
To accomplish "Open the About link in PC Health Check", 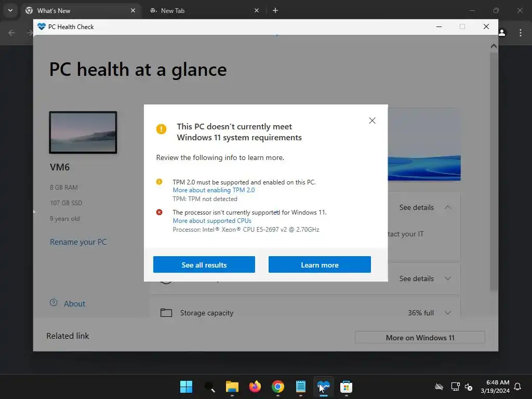I will (x=75, y=303).
